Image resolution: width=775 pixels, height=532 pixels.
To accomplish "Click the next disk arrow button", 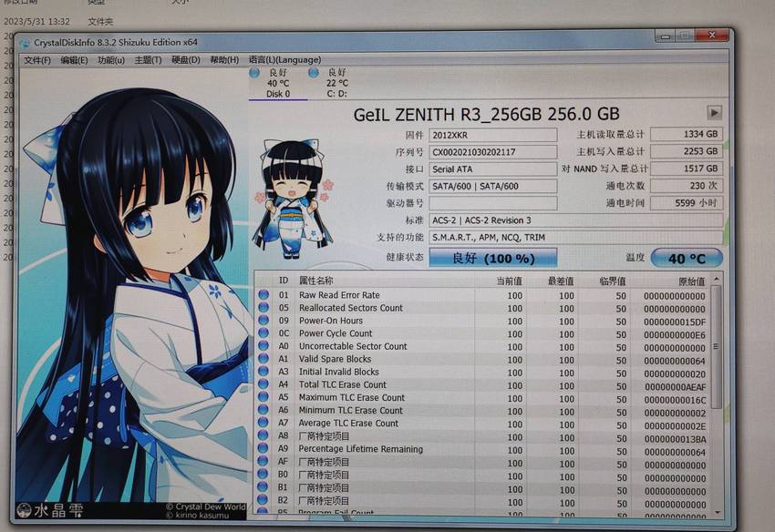I will point(714,113).
